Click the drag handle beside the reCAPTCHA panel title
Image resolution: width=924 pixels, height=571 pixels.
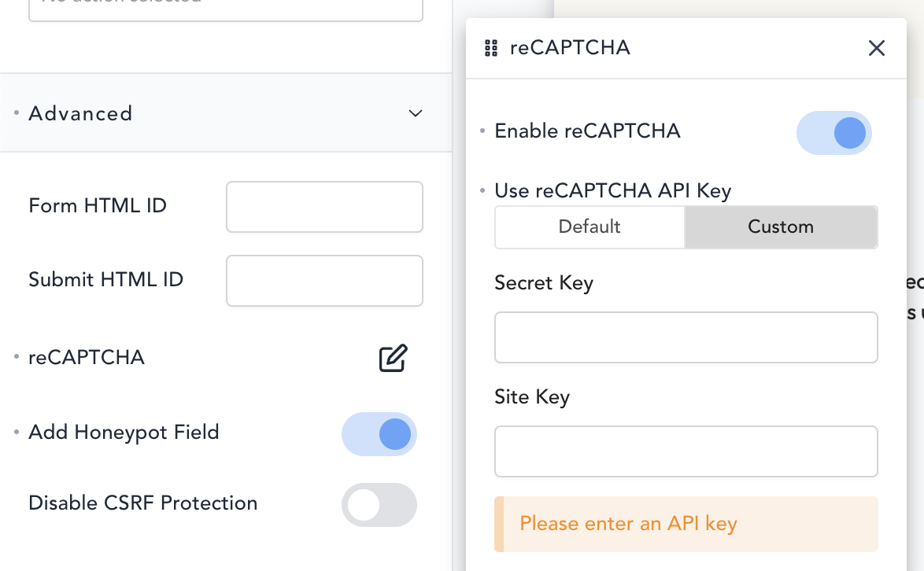click(491, 49)
